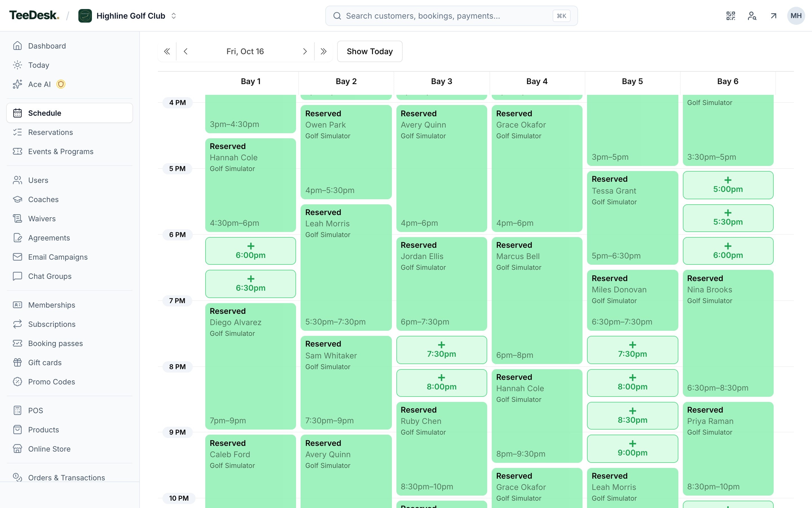
Task: Open Dashboard in the sidebar
Action: click(x=69, y=46)
